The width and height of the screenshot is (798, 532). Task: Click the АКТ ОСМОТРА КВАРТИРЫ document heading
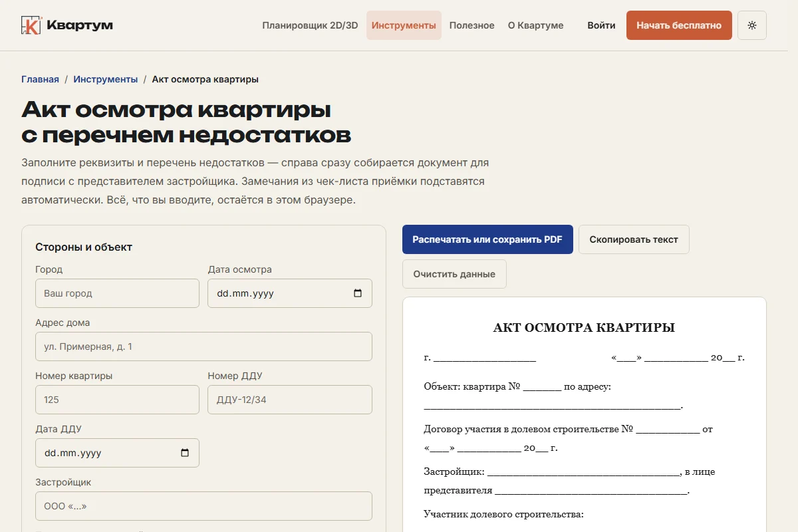pos(584,328)
